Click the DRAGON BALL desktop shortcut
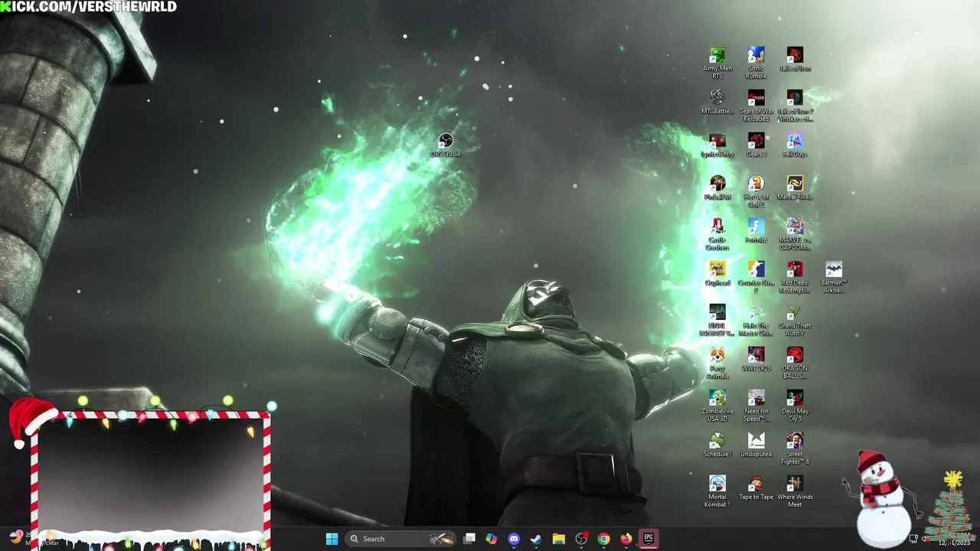 [795, 363]
